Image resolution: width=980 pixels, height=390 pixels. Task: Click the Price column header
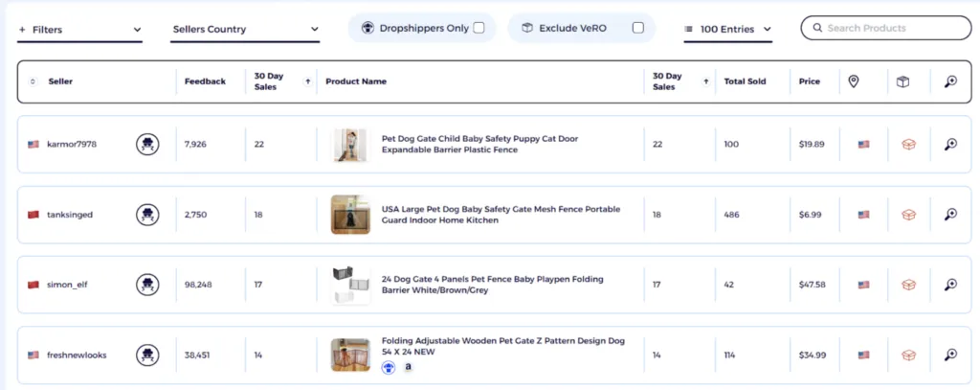tap(810, 81)
